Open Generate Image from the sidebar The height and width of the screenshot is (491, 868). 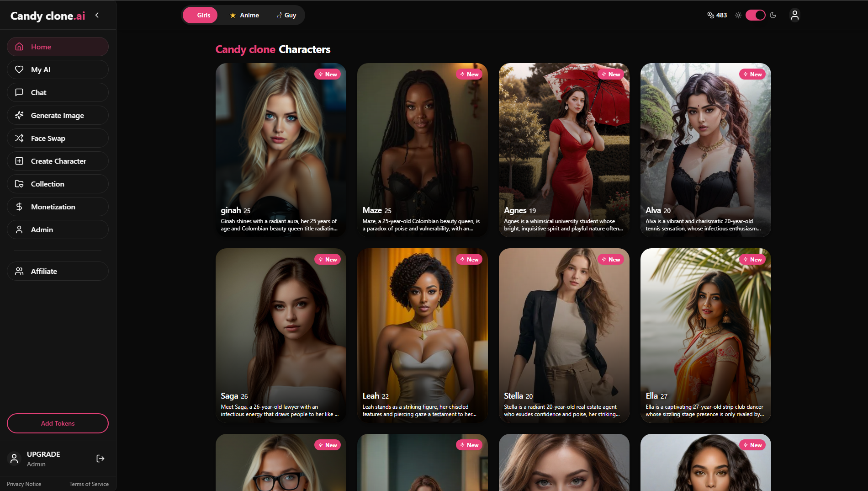click(x=58, y=115)
